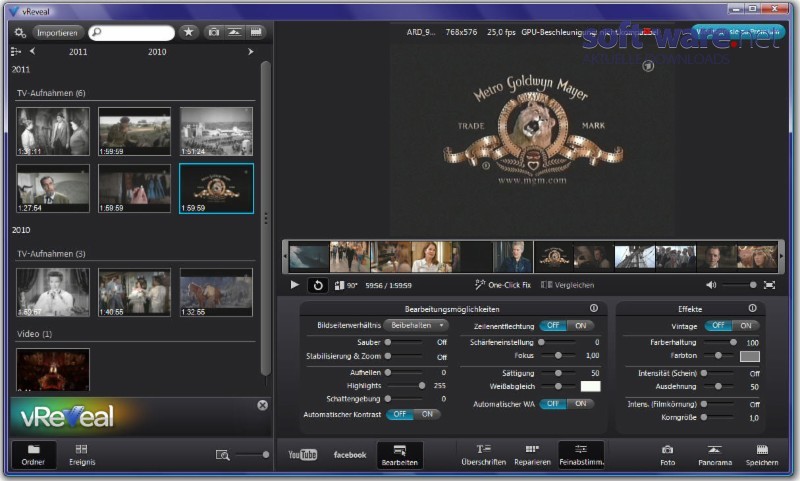
Task: Open the Feinabstimm. tab
Action: 581,455
